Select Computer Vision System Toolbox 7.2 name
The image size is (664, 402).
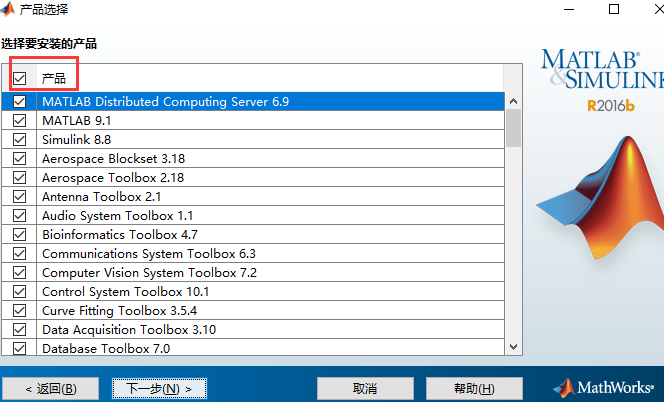[x=149, y=273]
